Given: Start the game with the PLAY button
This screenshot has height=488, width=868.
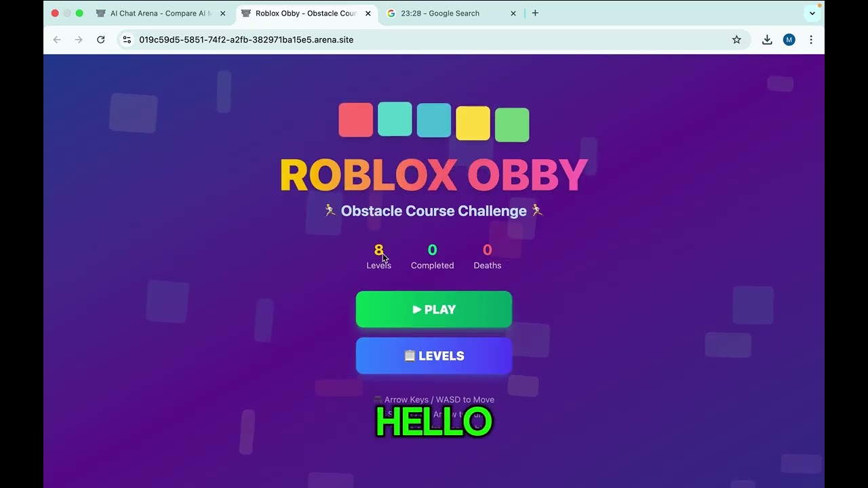Looking at the screenshot, I should click(434, 310).
